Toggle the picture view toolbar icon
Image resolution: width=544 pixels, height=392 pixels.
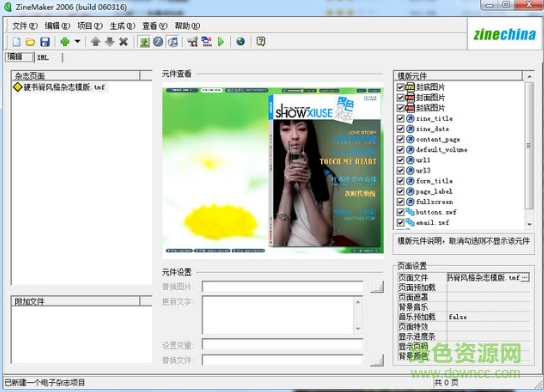(x=144, y=42)
